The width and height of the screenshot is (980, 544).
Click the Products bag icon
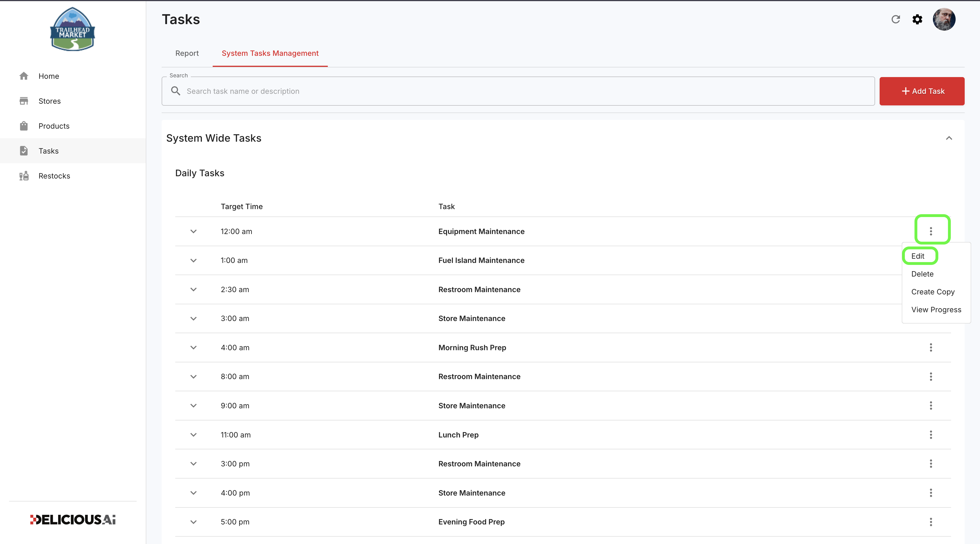tap(24, 126)
